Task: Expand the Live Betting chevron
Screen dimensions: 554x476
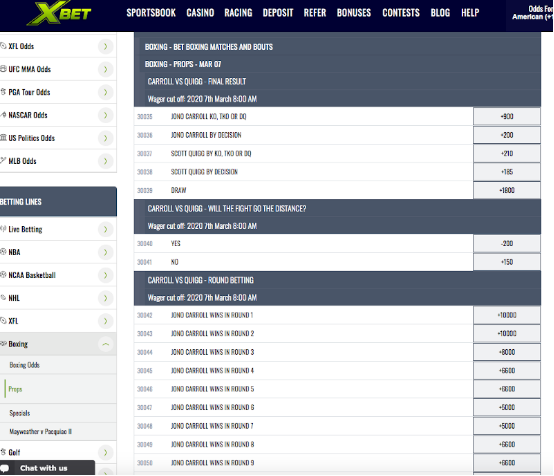Action: [106, 229]
